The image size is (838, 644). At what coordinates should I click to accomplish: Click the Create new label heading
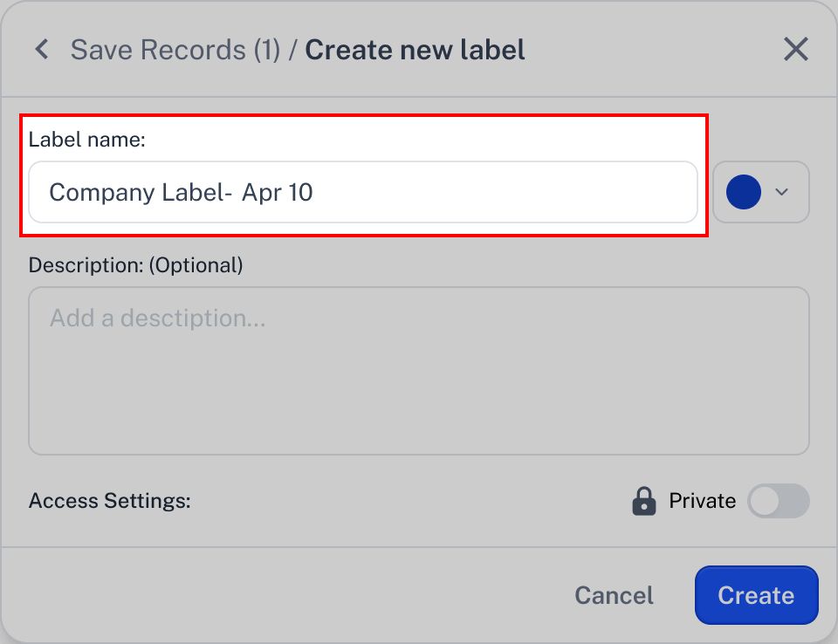click(x=415, y=50)
